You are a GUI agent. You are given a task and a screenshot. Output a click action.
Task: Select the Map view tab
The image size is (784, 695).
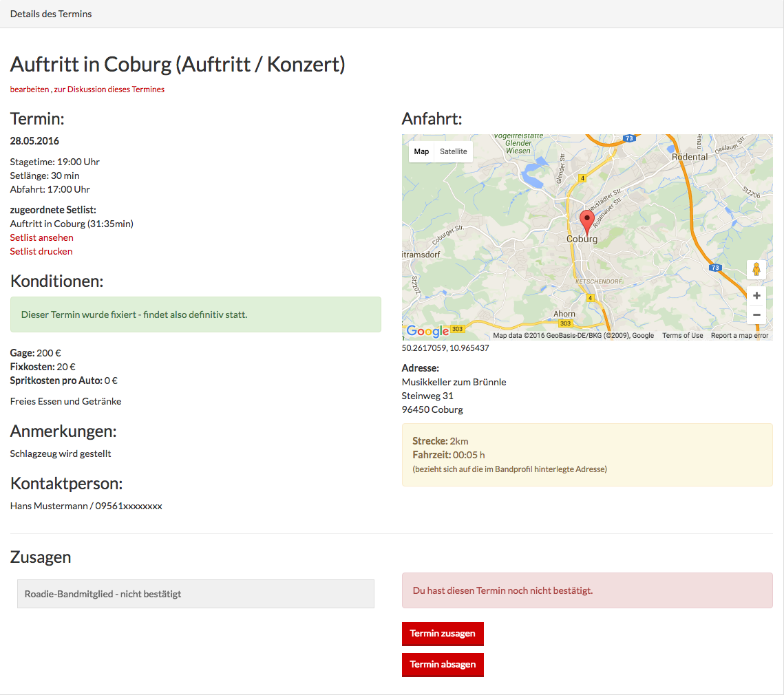421,151
